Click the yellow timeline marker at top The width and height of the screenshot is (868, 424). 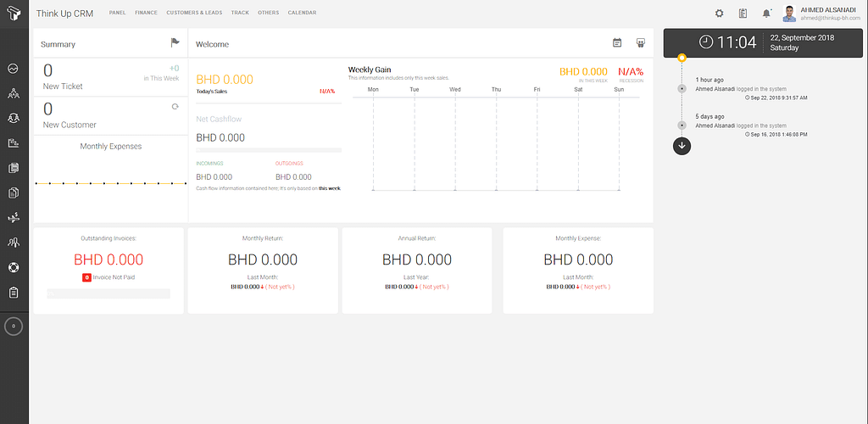point(682,59)
